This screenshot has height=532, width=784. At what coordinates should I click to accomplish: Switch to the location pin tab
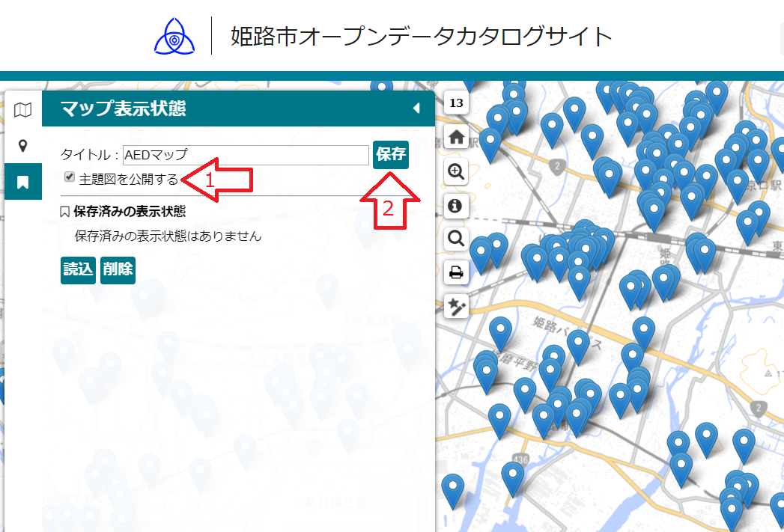pos(23,145)
